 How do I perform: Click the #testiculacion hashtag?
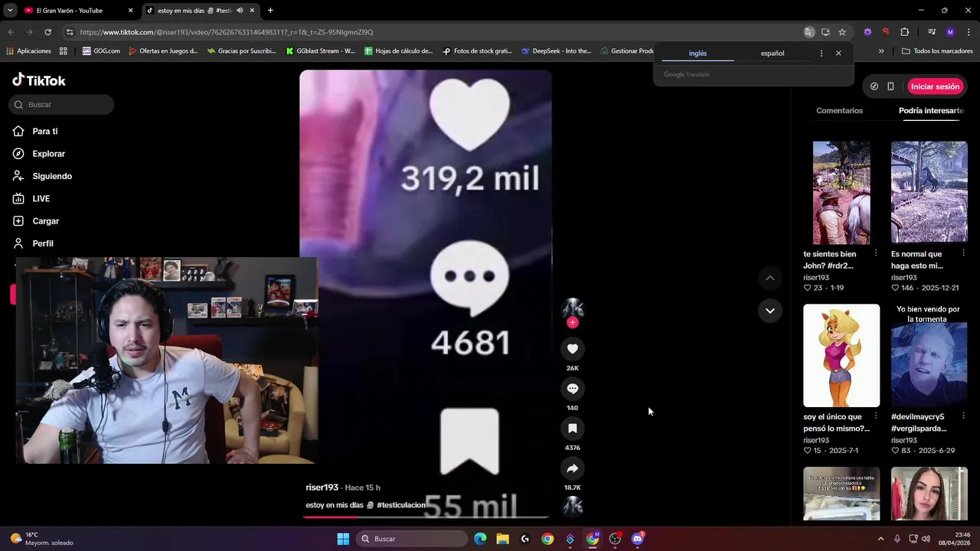pyautogui.click(x=401, y=505)
